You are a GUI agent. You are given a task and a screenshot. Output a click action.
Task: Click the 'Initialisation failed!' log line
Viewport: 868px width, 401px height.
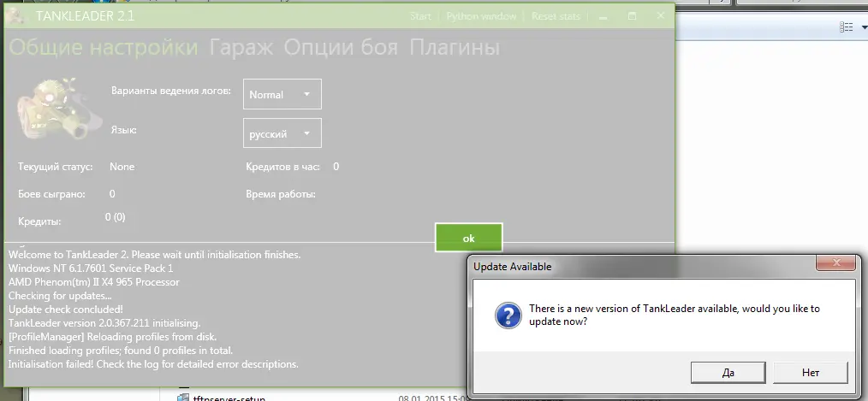[153, 364]
